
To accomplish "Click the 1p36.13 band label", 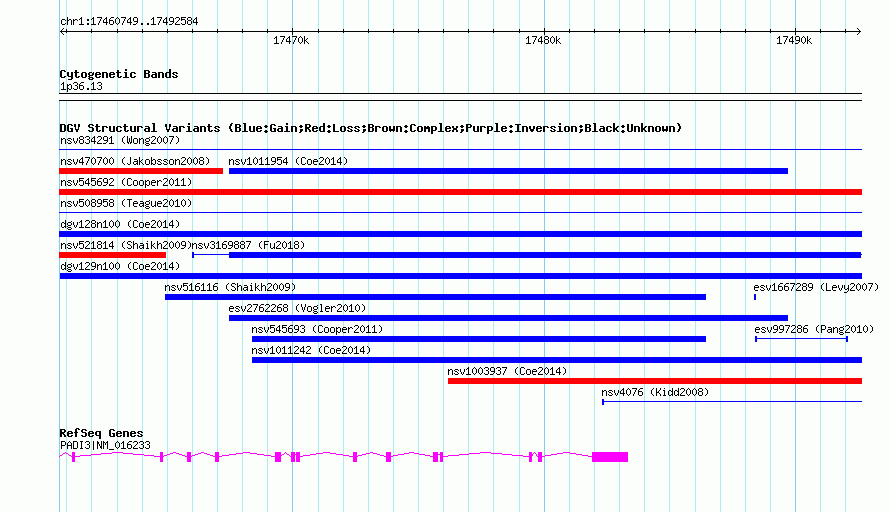I will point(81,86).
